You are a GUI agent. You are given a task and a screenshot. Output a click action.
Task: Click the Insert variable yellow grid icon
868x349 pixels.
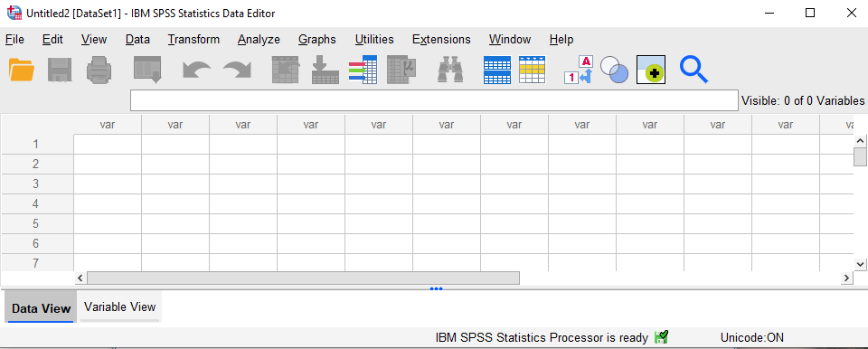pyautogui.click(x=532, y=70)
